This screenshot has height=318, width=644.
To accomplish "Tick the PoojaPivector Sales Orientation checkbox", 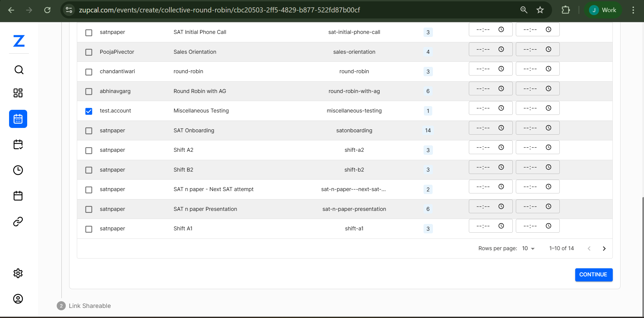I will point(89,52).
